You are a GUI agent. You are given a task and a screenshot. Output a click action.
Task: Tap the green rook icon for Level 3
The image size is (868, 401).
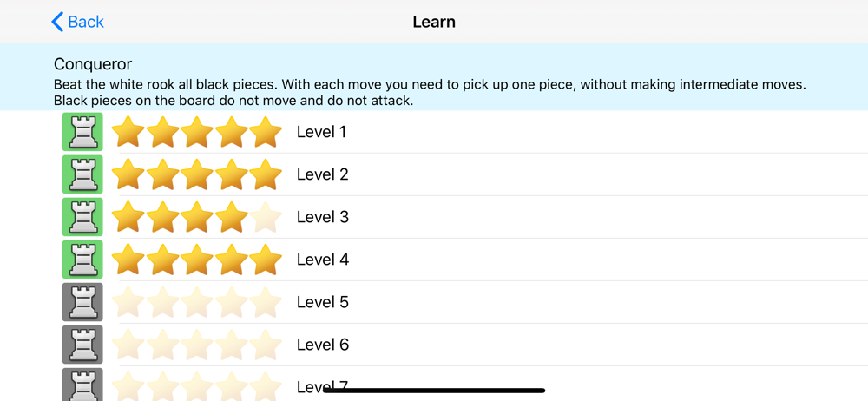(x=82, y=217)
